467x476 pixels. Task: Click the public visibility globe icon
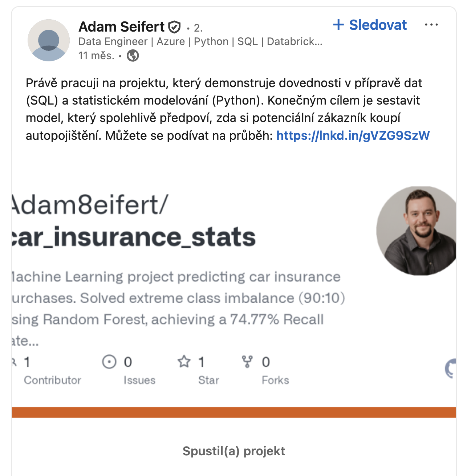(x=133, y=56)
